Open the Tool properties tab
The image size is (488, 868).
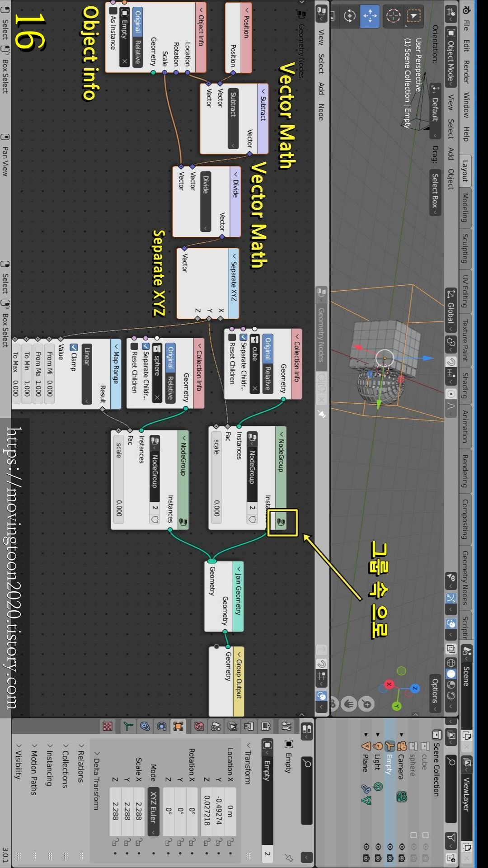click(x=286, y=726)
